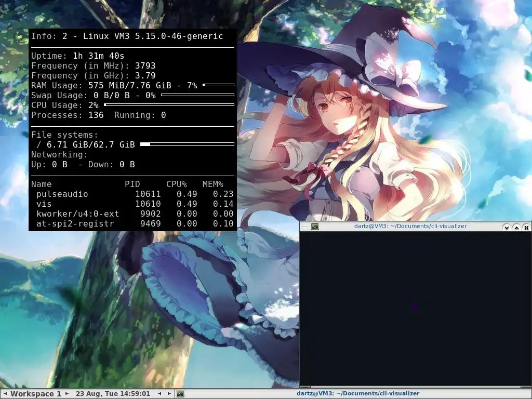This screenshot has height=399, width=532.
Task: Switch to the next workspace arrow
Action: [67, 394]
